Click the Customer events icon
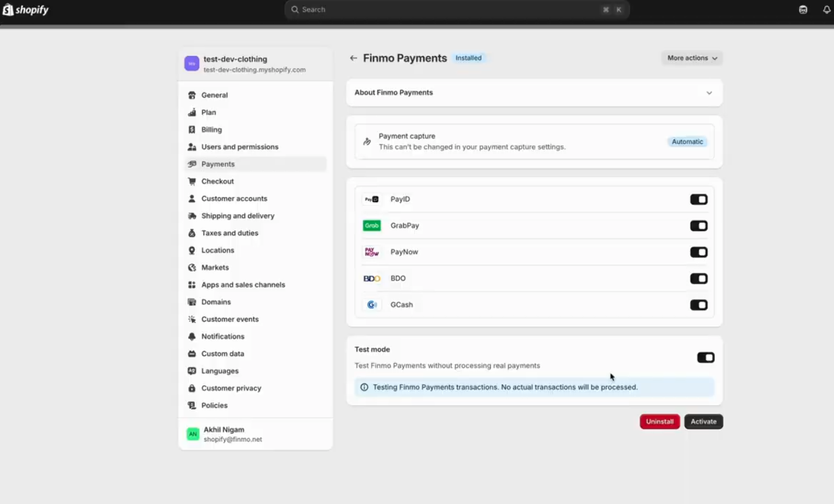 (192, 319)
